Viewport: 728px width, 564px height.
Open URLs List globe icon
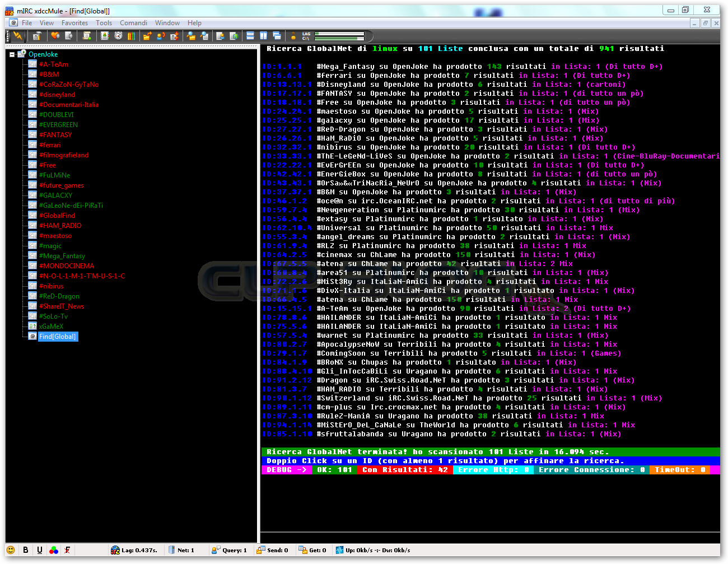(234, 36)
